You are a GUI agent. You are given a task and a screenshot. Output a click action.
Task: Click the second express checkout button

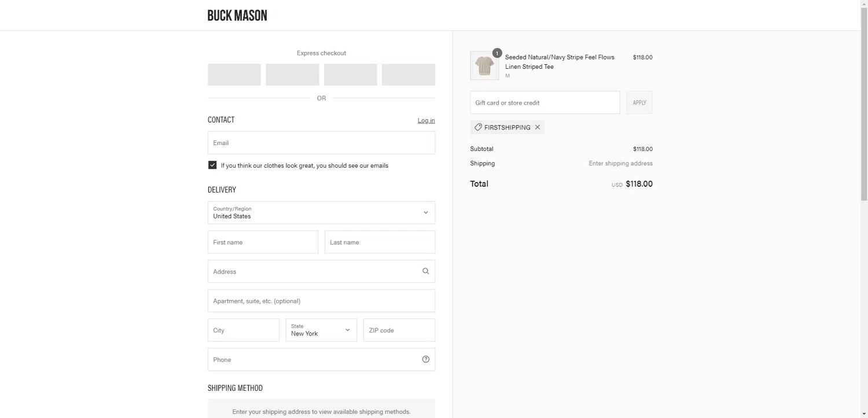click(x=292, y=75)
